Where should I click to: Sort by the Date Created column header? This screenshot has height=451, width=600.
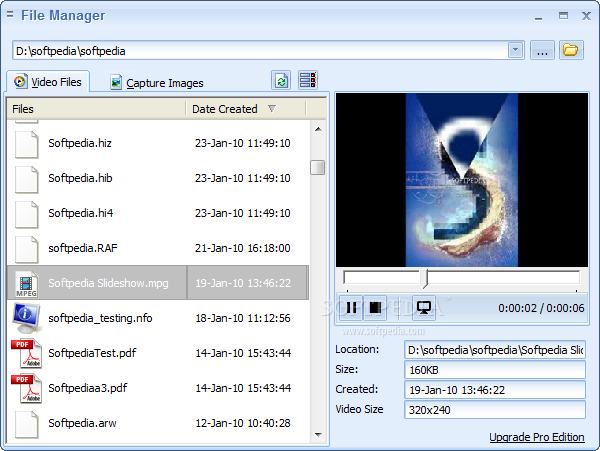tap(246, 109)
